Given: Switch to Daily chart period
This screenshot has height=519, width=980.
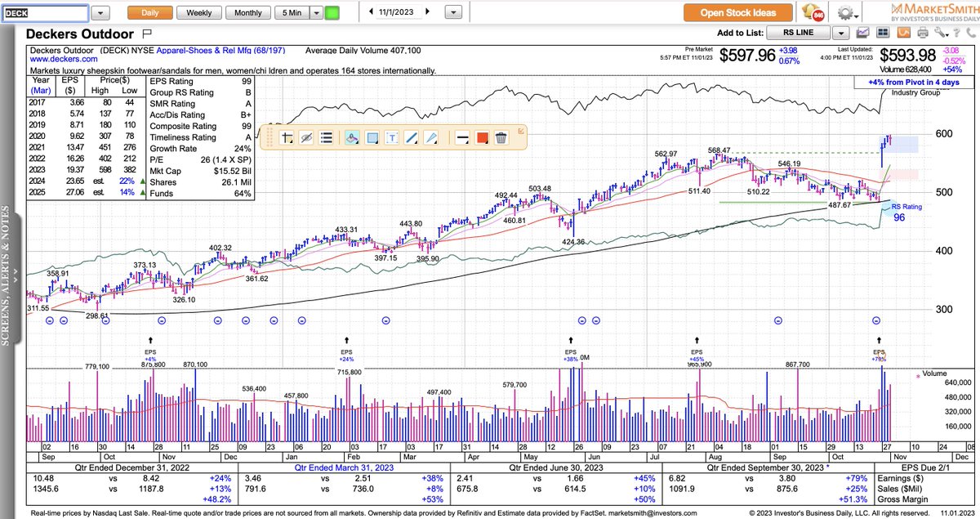Looking at the screenshot, I should pyautogui.click(x=150, y=13).
